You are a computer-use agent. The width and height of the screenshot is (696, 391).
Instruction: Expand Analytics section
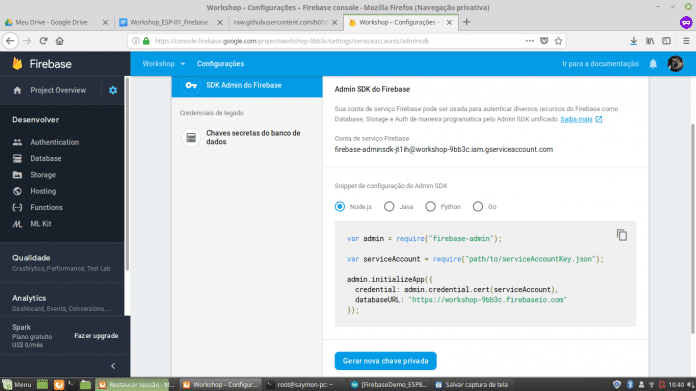coord(62,303)
